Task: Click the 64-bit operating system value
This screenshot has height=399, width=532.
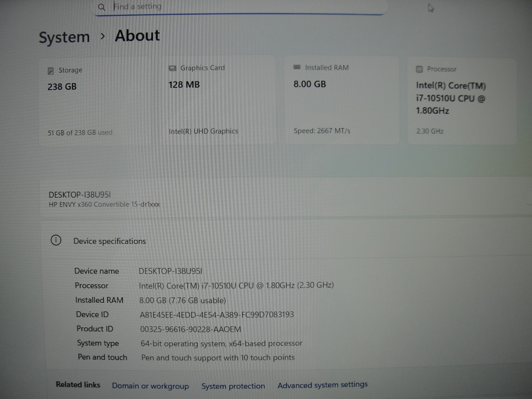Action: tap(221, 343)
